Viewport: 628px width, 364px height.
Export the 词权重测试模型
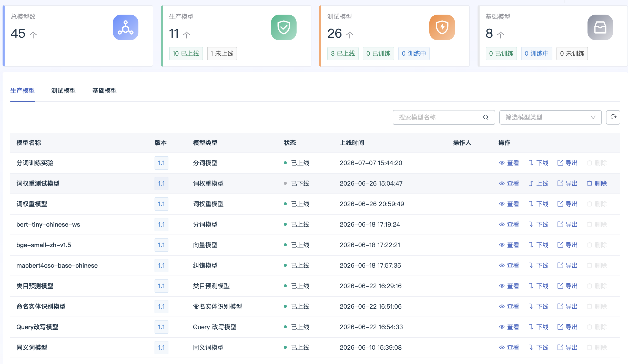click(568, 184)
